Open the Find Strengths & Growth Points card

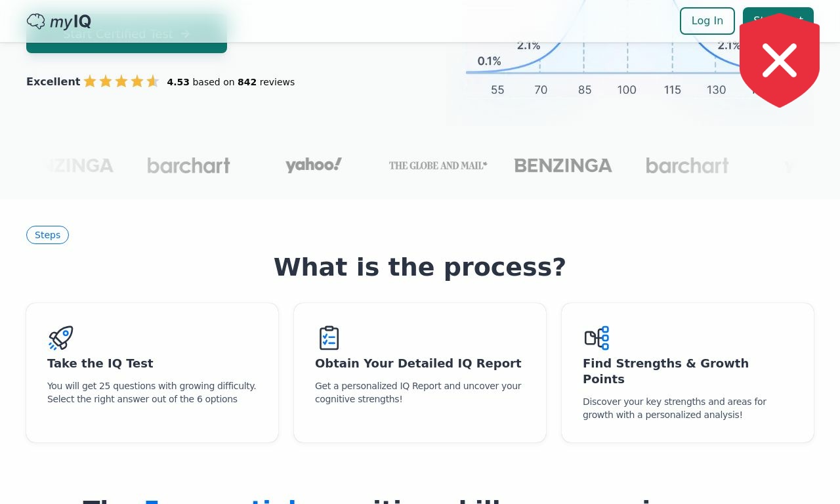point(688,373)
